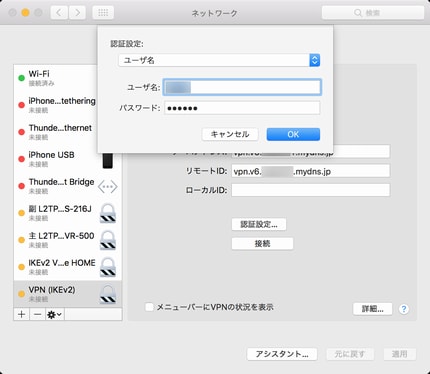This screenshot has height=374, width=430.
Task: Launch アシスタント... network assistant
Action: 282,354
